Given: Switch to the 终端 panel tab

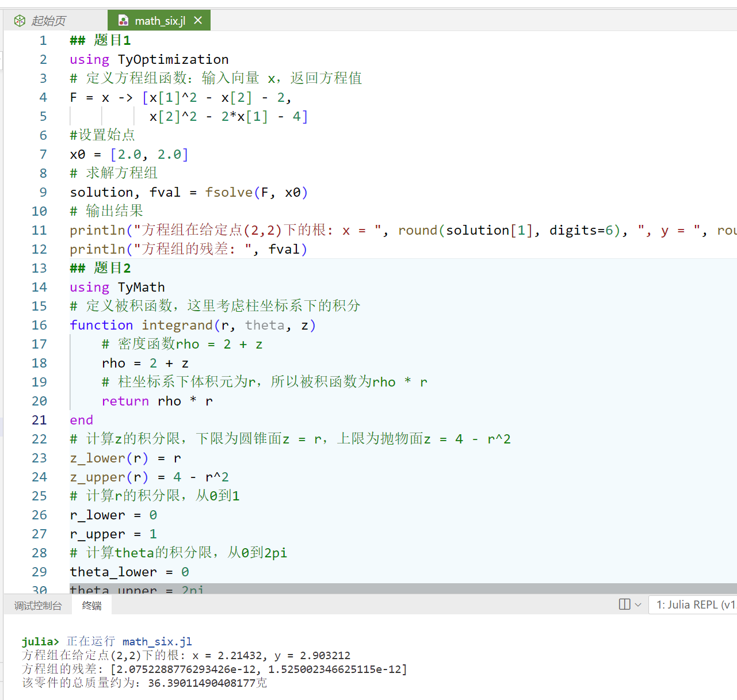Looking at the screenshot, I should 91,606.
